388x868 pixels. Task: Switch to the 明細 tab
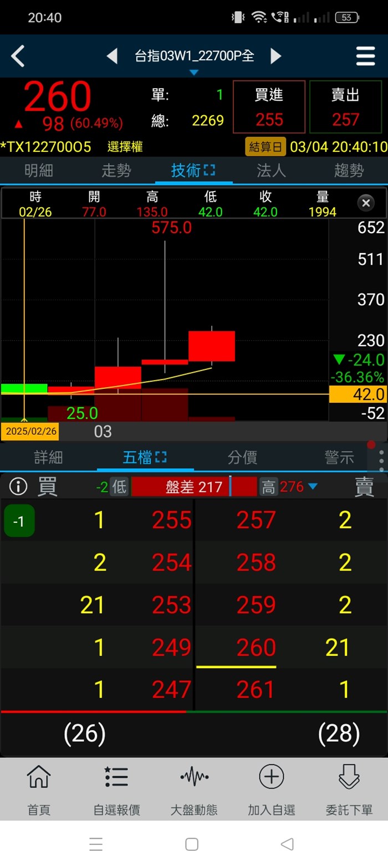click(x=39, y=171)
